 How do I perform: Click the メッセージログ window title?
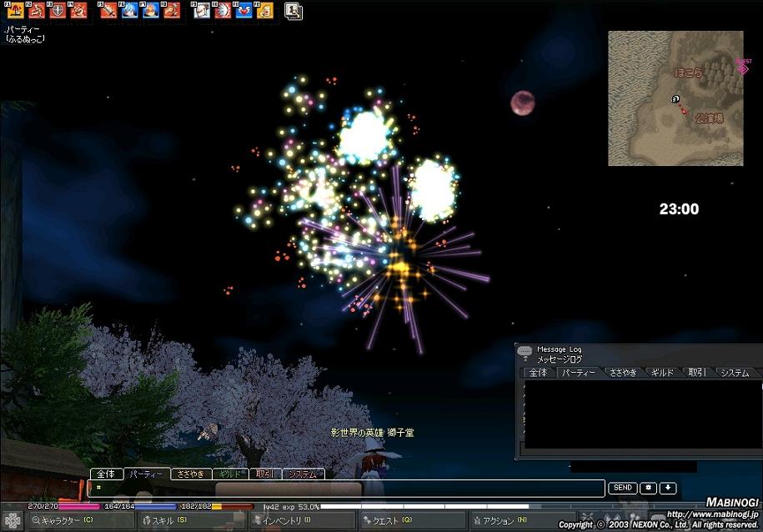[560, 359]
